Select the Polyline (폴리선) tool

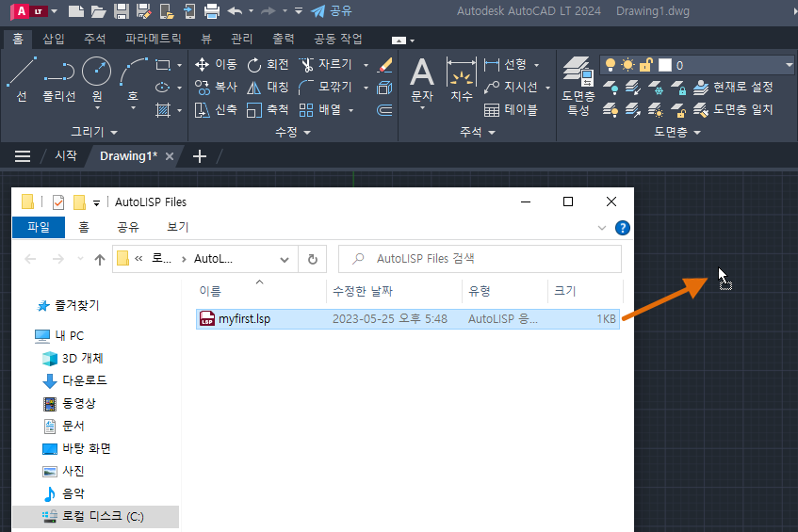pyautogui.click(x=59, y=79)
